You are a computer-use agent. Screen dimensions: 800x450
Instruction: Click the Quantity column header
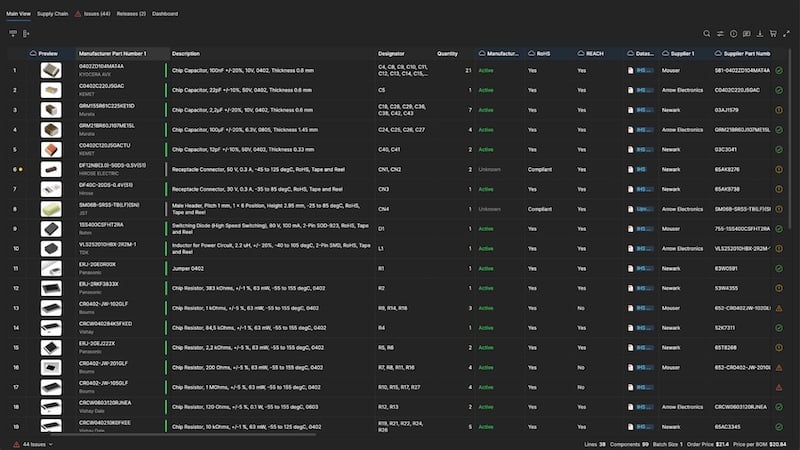447,54
